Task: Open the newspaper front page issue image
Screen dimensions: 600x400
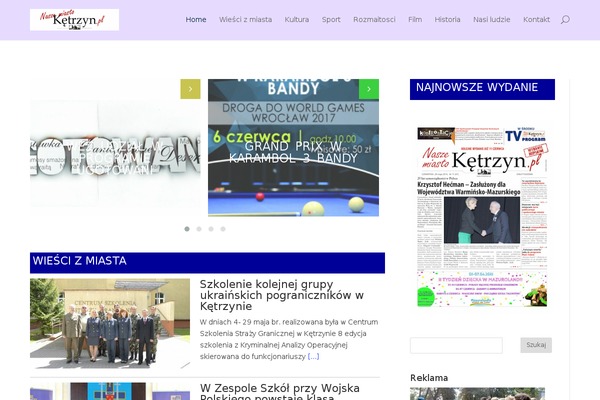Action: (x=482, y=217)
